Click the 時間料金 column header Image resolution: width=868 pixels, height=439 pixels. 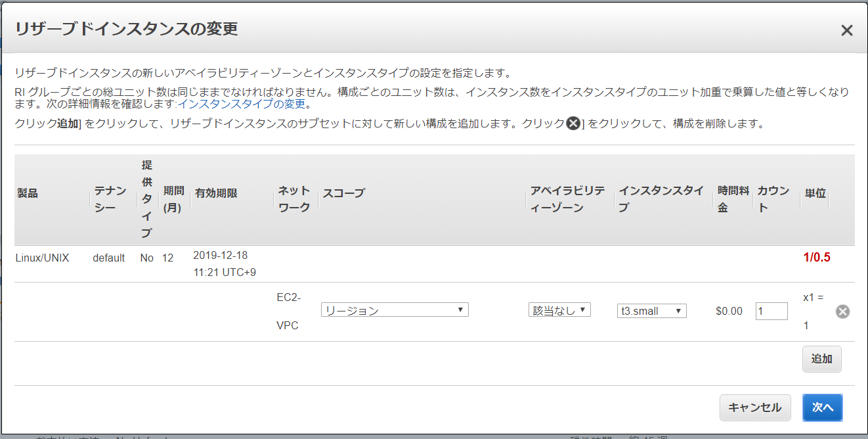(x=731, y=200)
